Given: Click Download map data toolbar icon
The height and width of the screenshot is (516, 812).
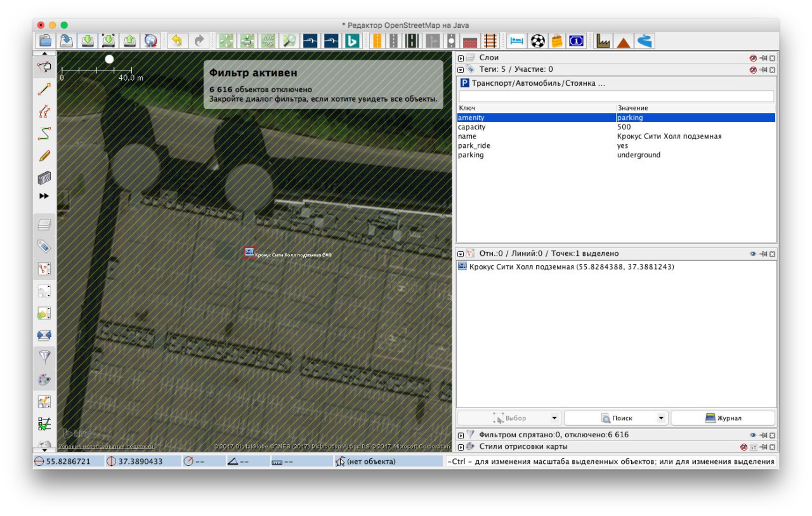Looking at the screenshot, I should [x=88, y=41].
